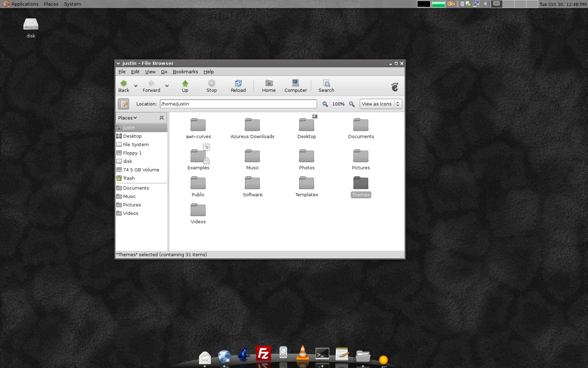The height and width of the screenshot is (368, 588).
Task: Open disk entry in Places sidebar
Action: click(x=141, y=162)
